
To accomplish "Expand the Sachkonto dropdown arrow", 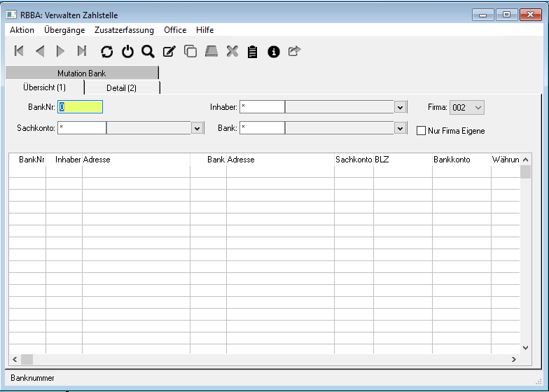I will click(197, 128).
